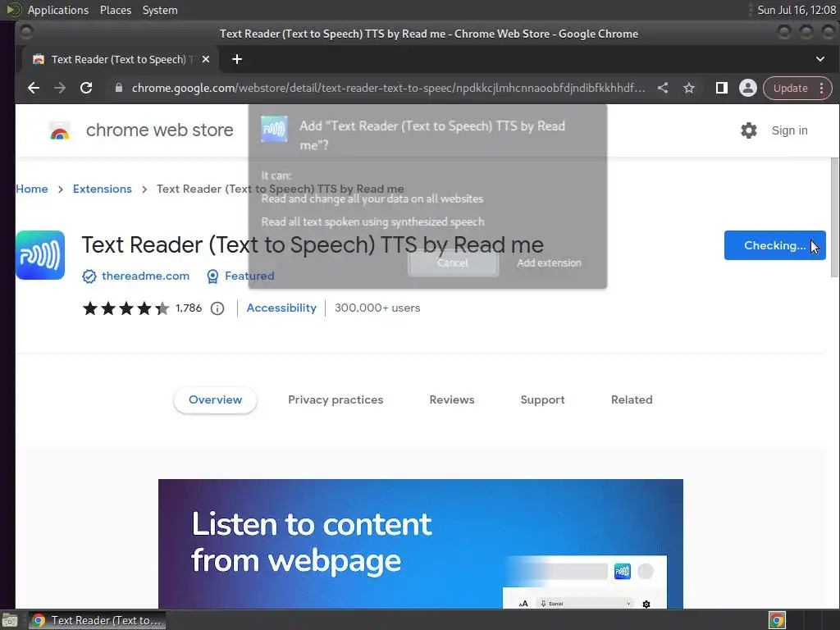Screen dimensions: 840x630
Task: Click the address bar URL
Action: pyautogui.click(x=388, y=88)
